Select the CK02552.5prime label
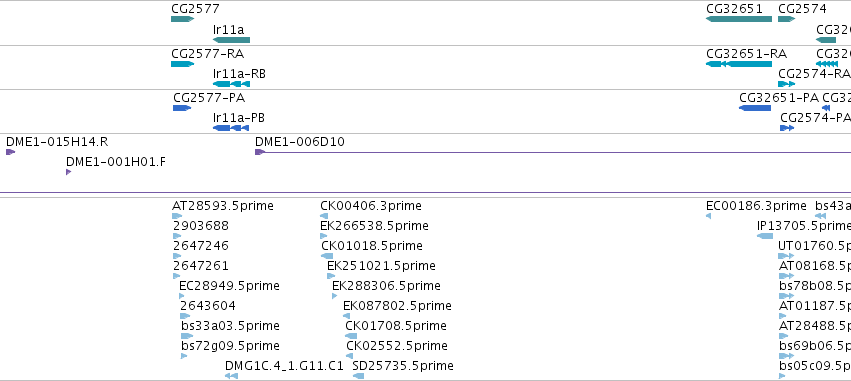The image size is (851, 381). coord(397,346)
